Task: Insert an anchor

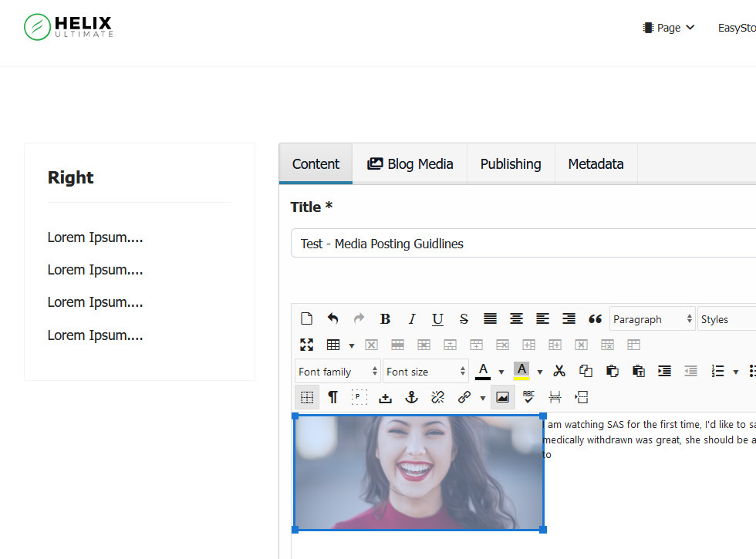Action: (412, 397)
